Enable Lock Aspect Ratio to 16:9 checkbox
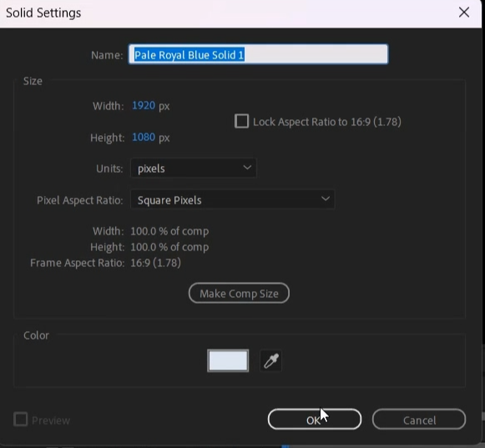 coord(241,121)
